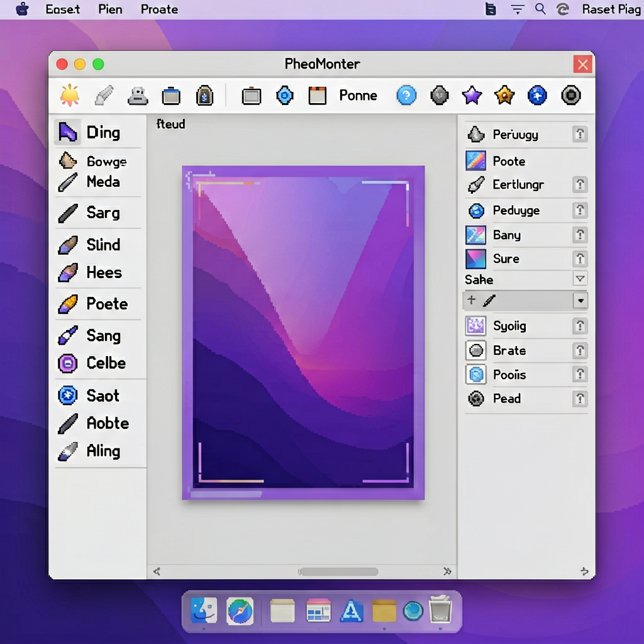This screenshot has height=644, width=644.
Task: Open the Eoset menu
Action: point(63,9)
